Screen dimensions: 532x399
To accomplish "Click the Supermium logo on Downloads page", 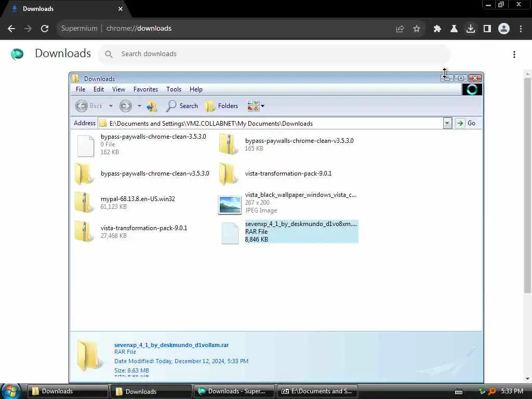I will (x=17, y=54).
